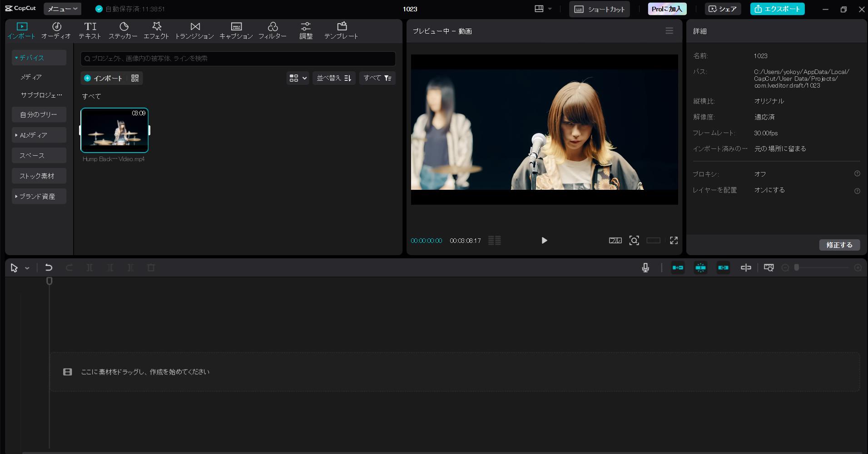
Task: Toggle preview axis
Action: tap(746, 268)
